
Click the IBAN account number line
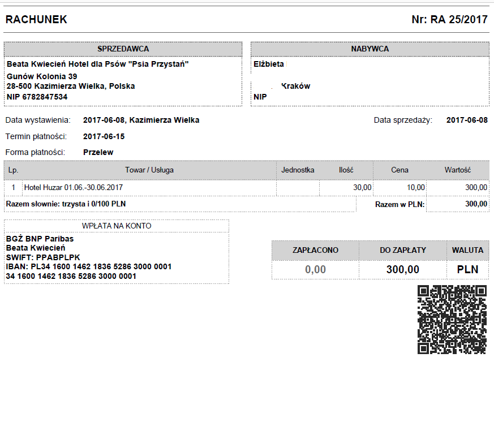(x=88, y=266)
